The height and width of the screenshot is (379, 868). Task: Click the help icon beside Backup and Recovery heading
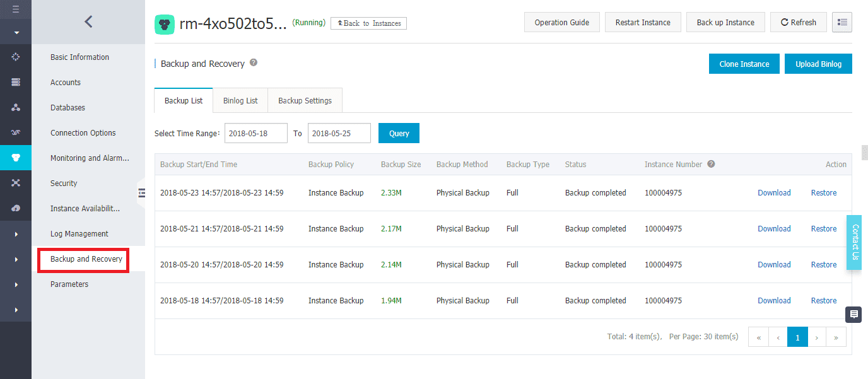[x=254, y=63]
